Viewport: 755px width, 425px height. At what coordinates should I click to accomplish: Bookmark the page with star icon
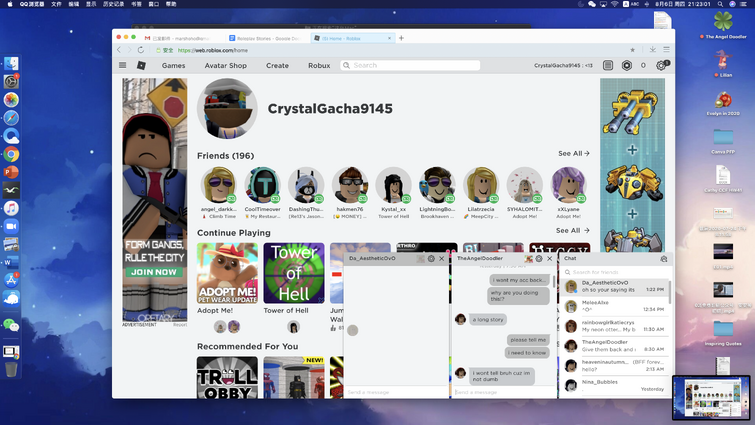point(632,50)
